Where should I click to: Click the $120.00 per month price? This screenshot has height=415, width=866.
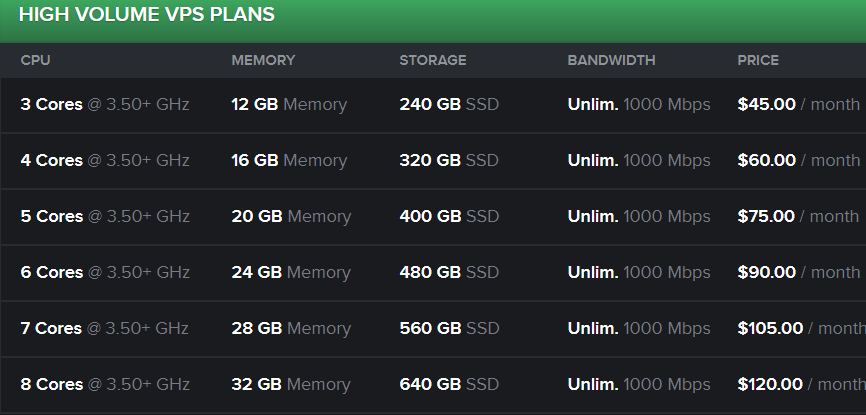click(801, 384)
